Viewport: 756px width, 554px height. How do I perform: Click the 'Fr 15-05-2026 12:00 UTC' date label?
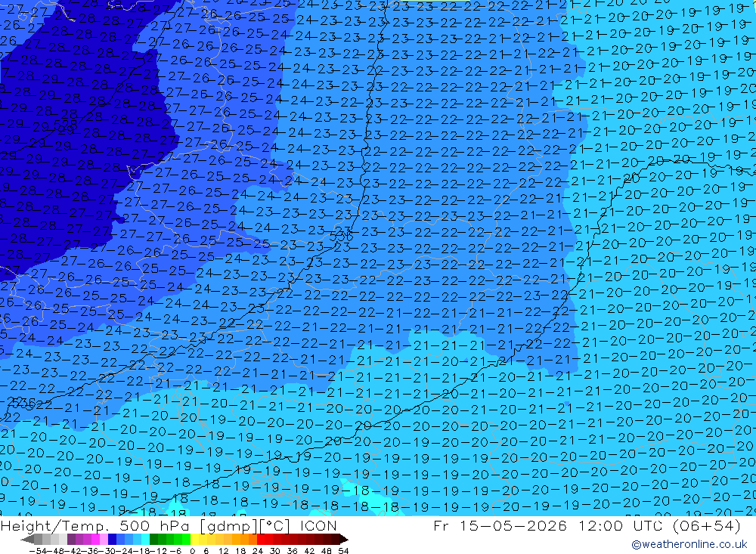point(547,525)
